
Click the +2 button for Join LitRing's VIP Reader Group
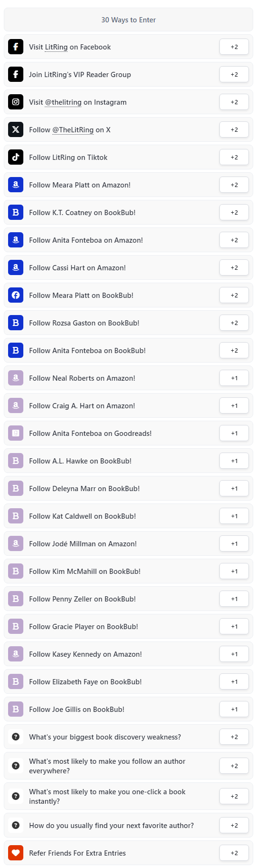(234, 74)
